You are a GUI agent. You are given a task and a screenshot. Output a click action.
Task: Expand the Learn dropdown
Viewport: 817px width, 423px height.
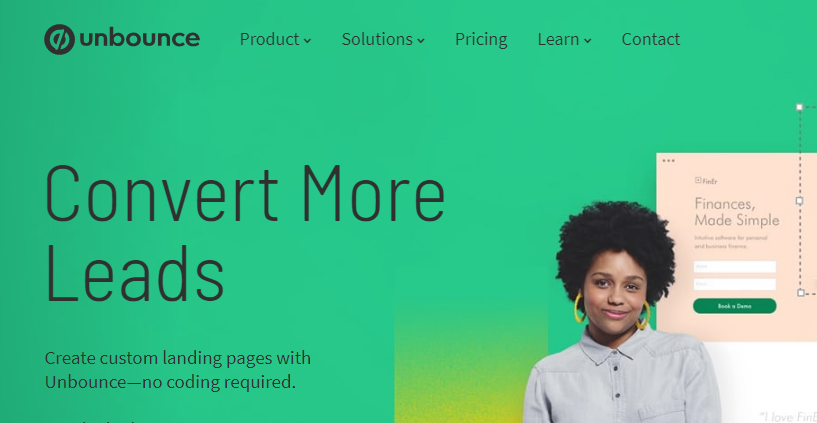[x=564, y=39]
